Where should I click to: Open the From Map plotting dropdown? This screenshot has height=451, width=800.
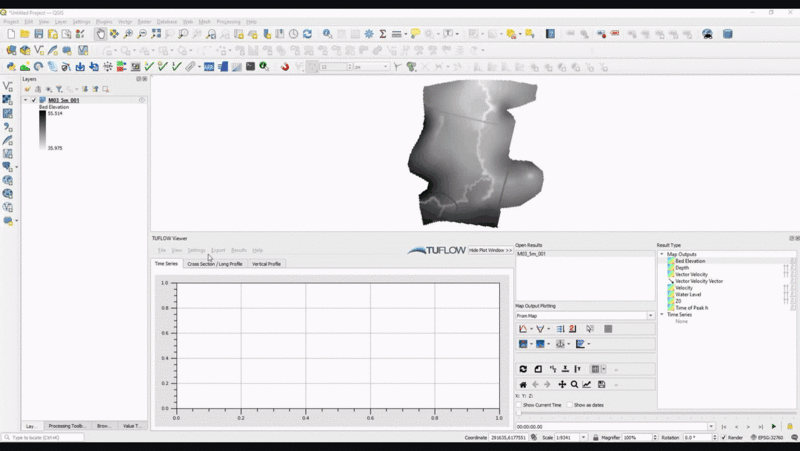click(585, 315)
